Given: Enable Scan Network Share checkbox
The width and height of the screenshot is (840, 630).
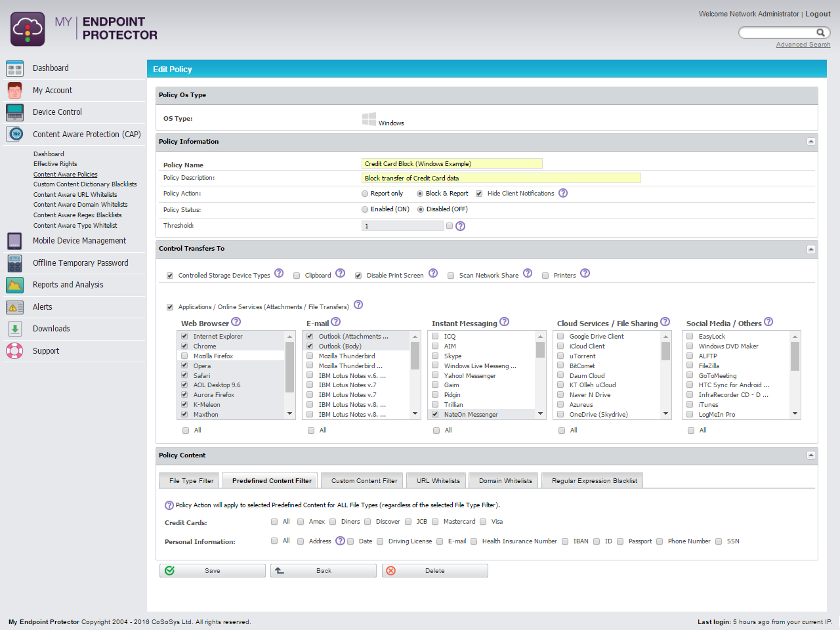Looking at the screenshot, I should pos(451,276).
